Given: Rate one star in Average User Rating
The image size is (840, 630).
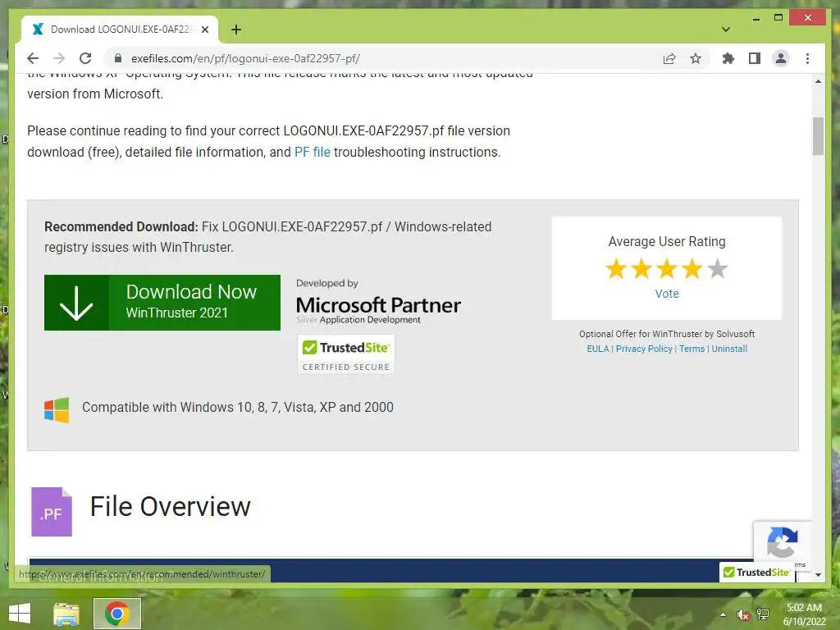Looking at the screenshot, I should tap(616, 269).
